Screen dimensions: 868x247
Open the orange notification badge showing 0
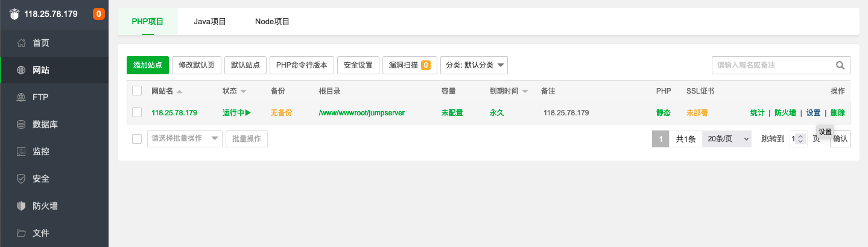pyautogui.click(x=99, y=14)
